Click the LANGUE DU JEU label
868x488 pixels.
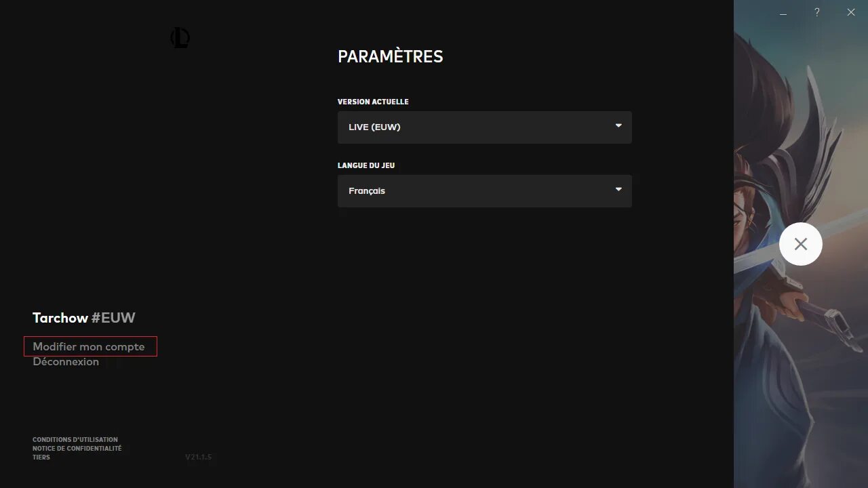coord(366,165)
